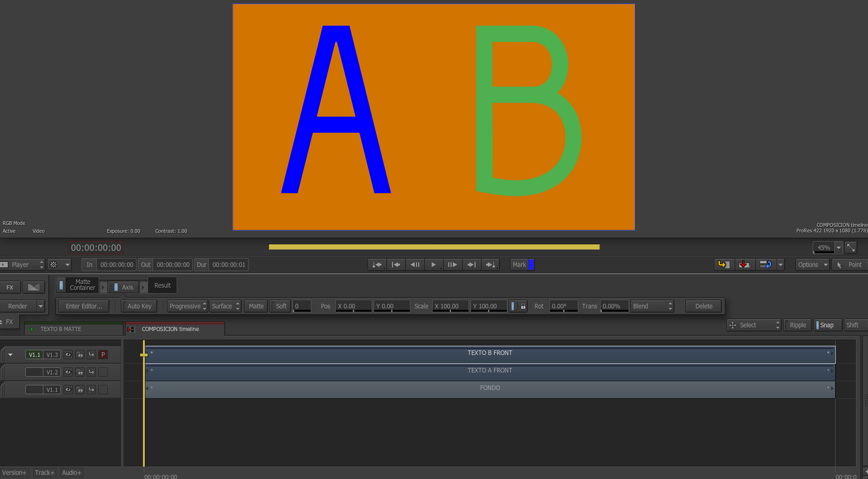868x479 pixels.
Task: Collapse the V1.1 version track expander
Action: pyautogui.click(x=10, y=355)
